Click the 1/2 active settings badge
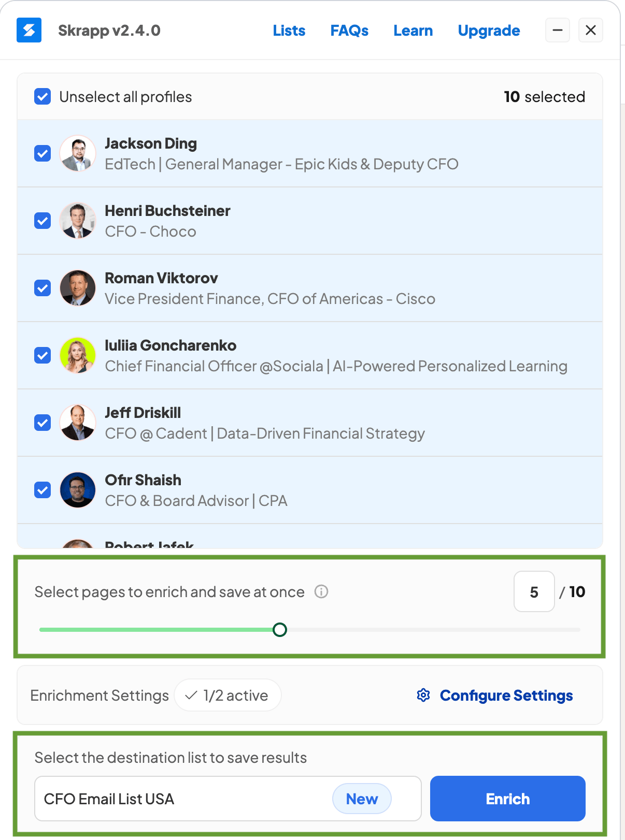 (x=228, y=695)
